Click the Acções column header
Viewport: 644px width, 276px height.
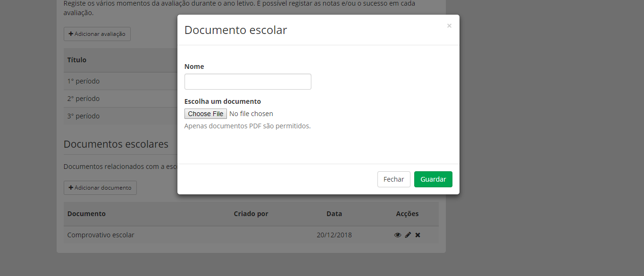pos(407,214)
